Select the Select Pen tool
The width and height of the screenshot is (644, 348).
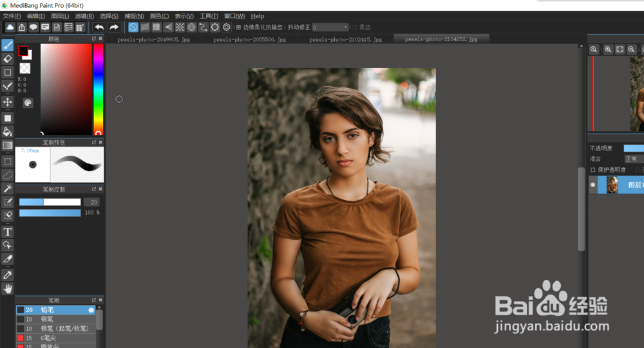[7, 202]
